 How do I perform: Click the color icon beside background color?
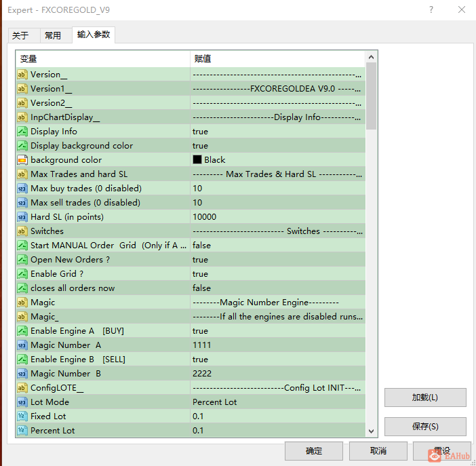22,160
